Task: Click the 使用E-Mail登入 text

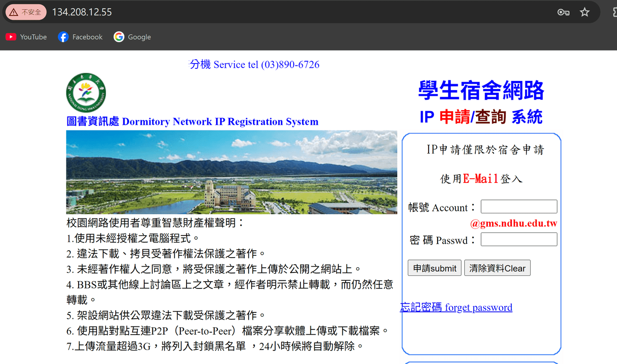Action: point(481,179)
